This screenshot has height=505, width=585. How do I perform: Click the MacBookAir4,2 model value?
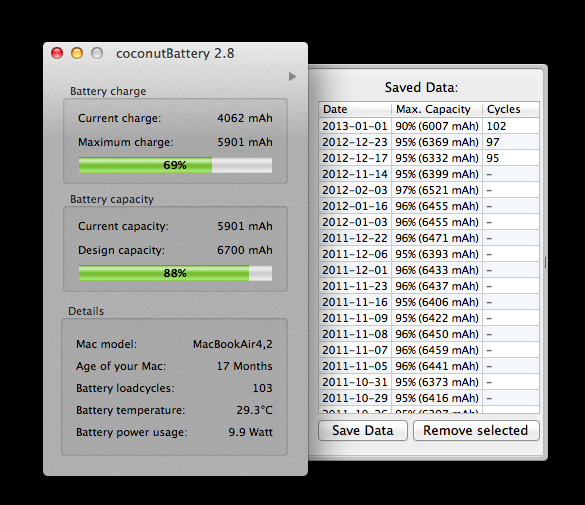pyautogui.click(x=233, y=344)
